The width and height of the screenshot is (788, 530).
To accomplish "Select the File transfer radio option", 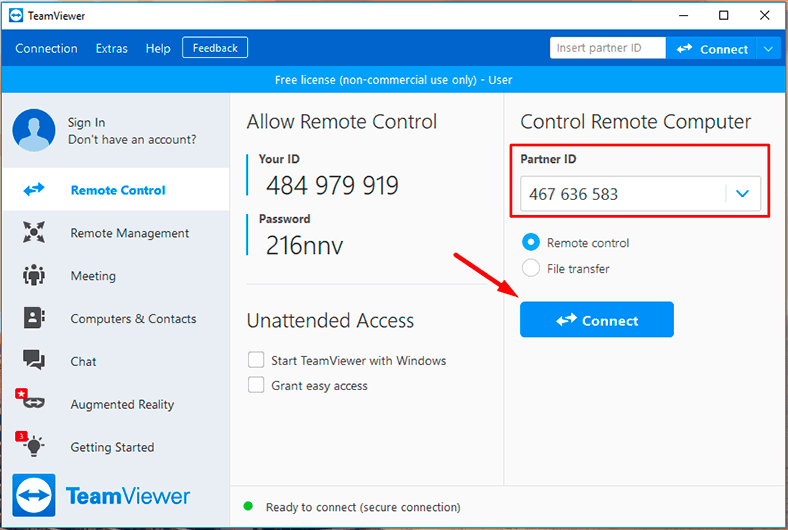I will 531,268.
